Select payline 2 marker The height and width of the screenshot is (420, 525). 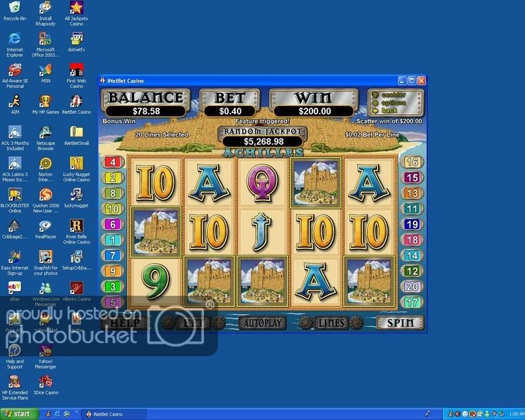click(113, 177)
